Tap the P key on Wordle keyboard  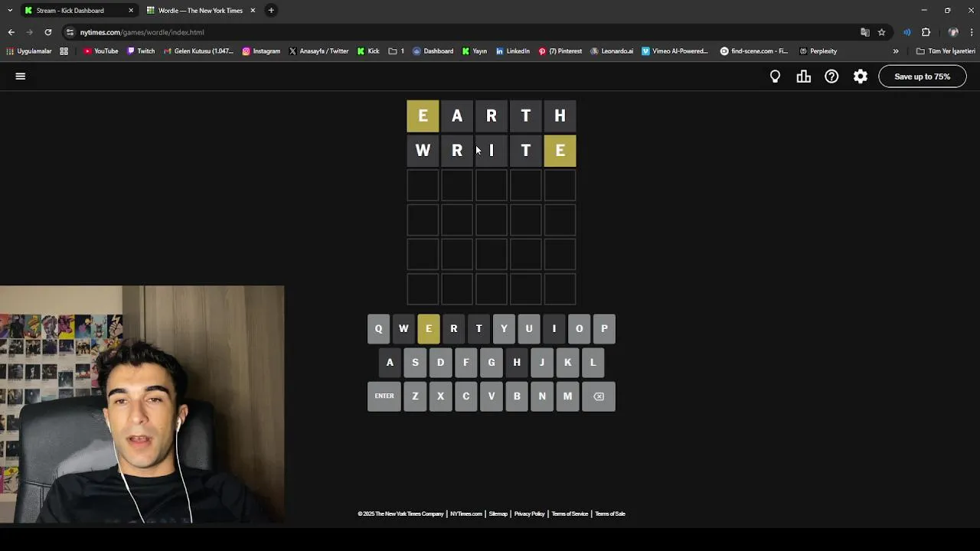604,329
